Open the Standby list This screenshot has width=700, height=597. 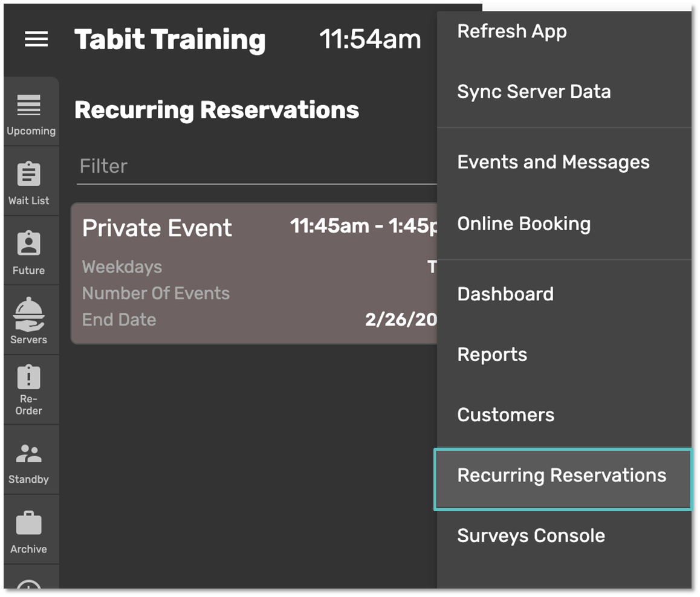pos(30,460)
